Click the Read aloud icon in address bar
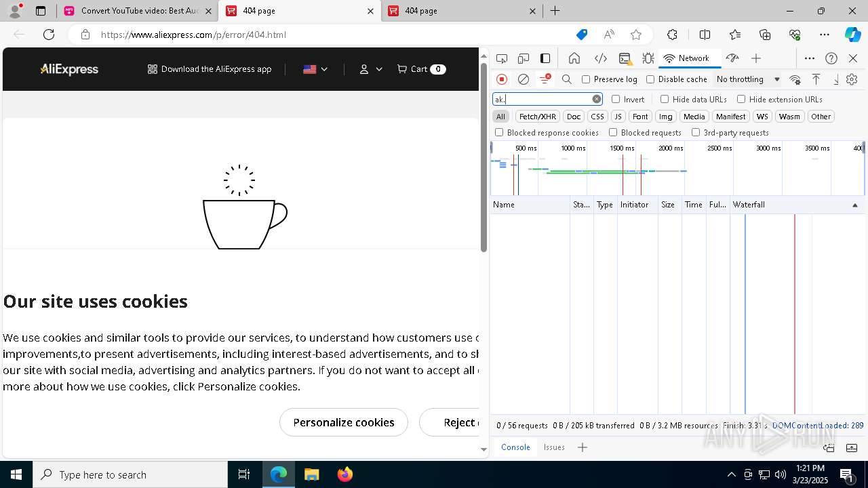 click(x=609, y=35)
